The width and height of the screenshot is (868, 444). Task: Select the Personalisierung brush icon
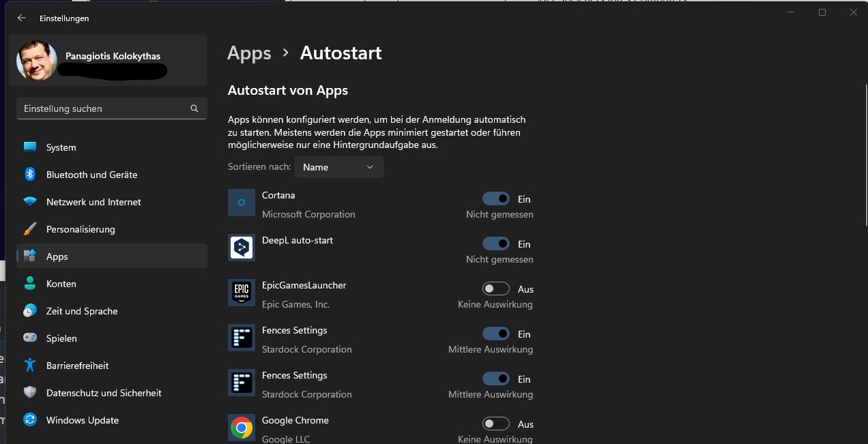(x=30, y=228)
